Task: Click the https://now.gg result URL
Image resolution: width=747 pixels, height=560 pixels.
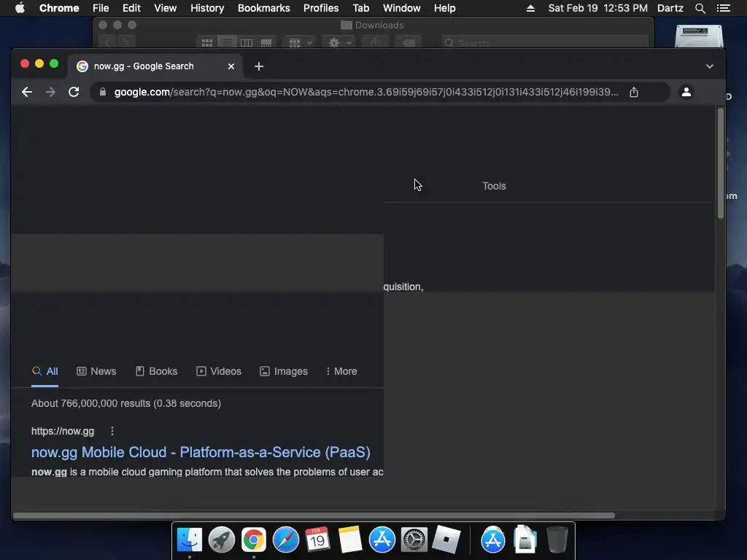Action: click(63, 432)
